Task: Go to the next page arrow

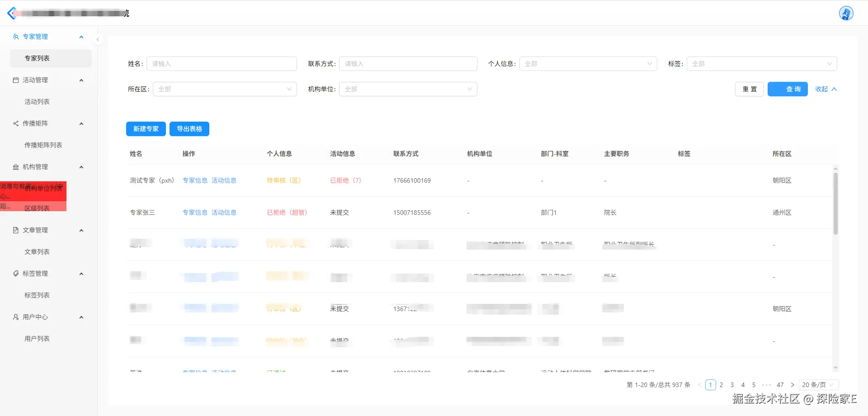Action: point(792,385)
